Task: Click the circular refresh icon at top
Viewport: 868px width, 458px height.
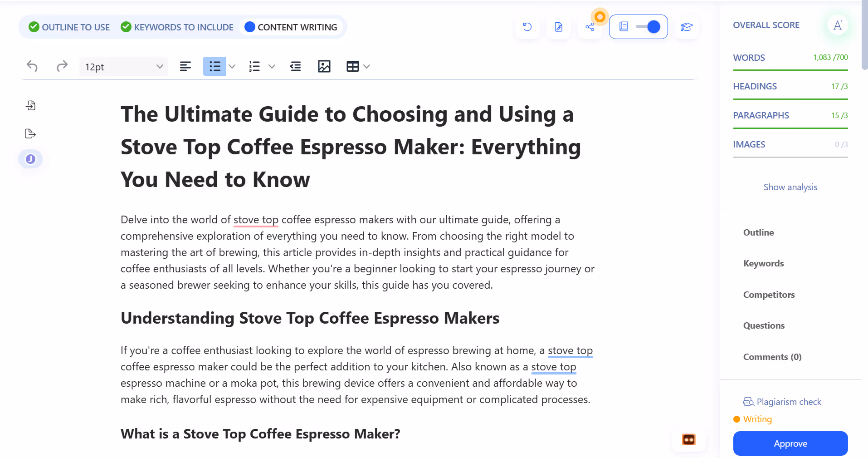Action: click(x=527, y=27)
